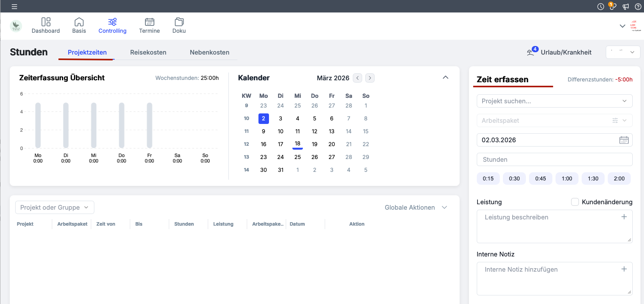This screenshot has width=644, height=304.
Task: Click the Arbeitspaket filter settings icon
Action: click(615, 120)
